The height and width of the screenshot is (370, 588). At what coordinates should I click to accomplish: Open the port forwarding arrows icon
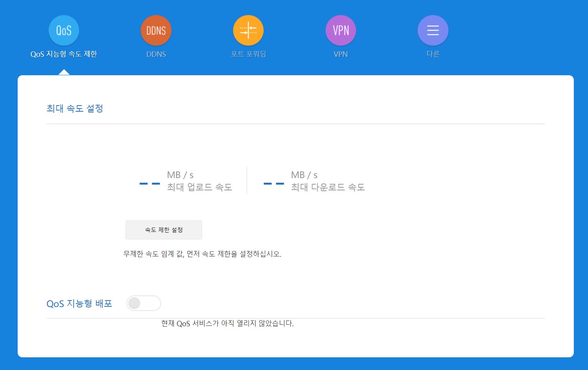click(248, 30)
